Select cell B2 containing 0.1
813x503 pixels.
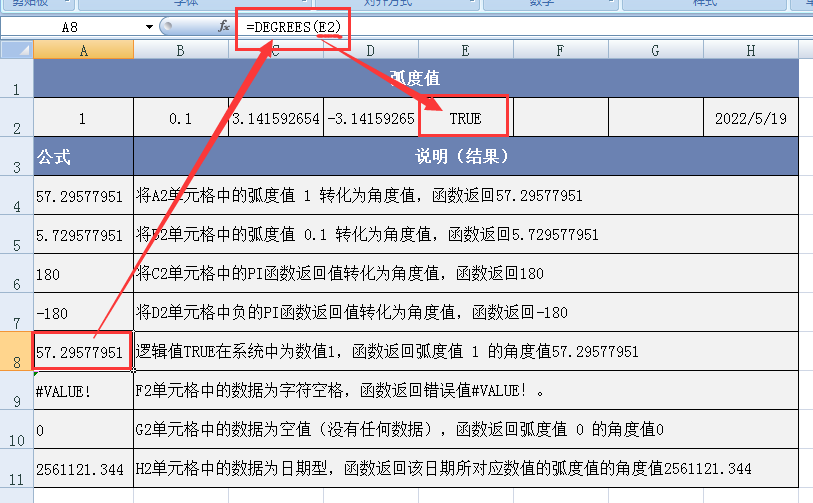(x=180, y=118)
